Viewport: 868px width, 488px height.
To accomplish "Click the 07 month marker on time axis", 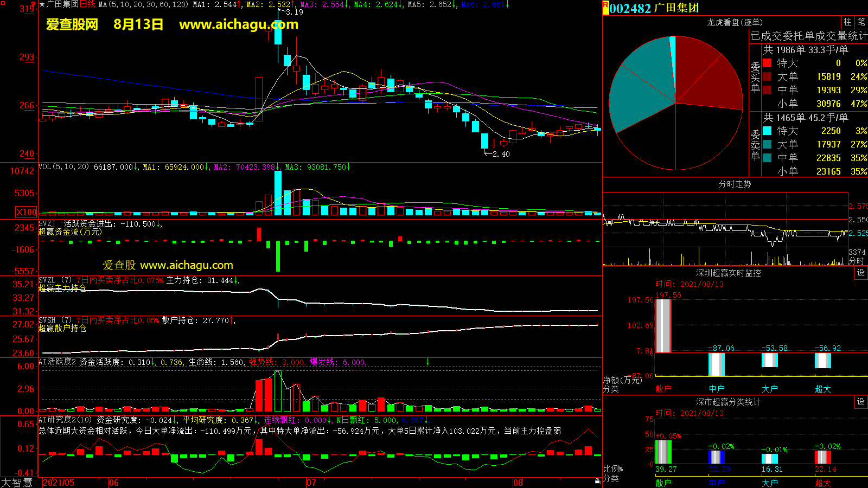I will (311, 483).
